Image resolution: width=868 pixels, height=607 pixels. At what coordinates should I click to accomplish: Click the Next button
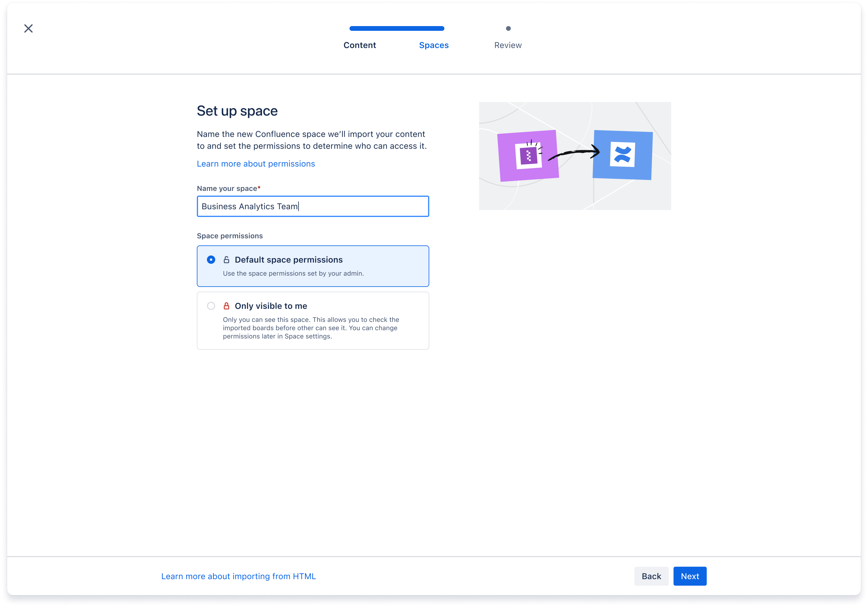click(690, 576)
